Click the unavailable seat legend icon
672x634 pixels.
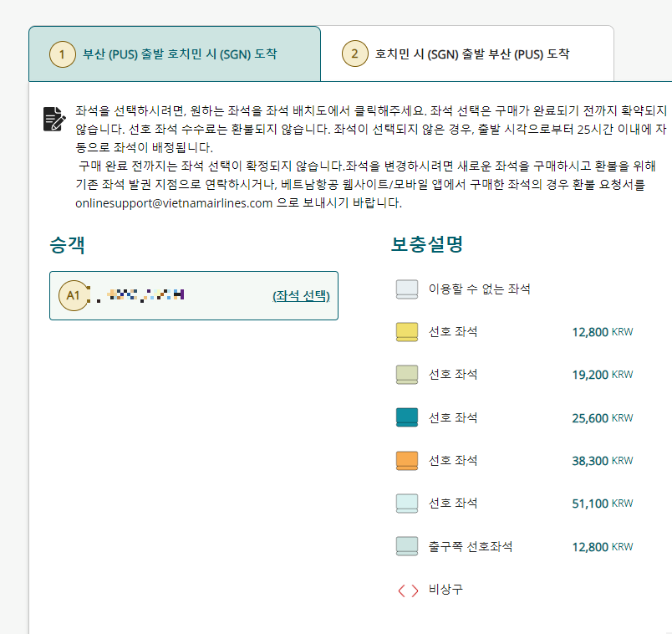405,289
